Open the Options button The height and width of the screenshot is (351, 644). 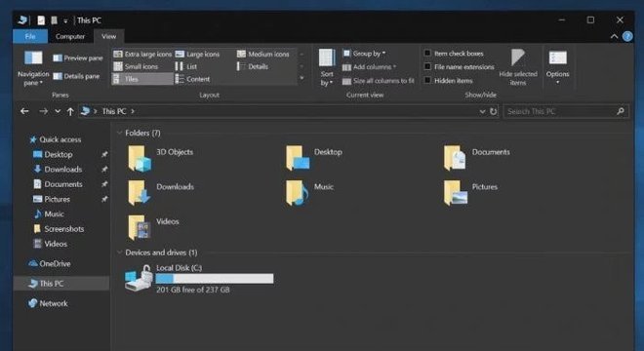tap(558, 67)
